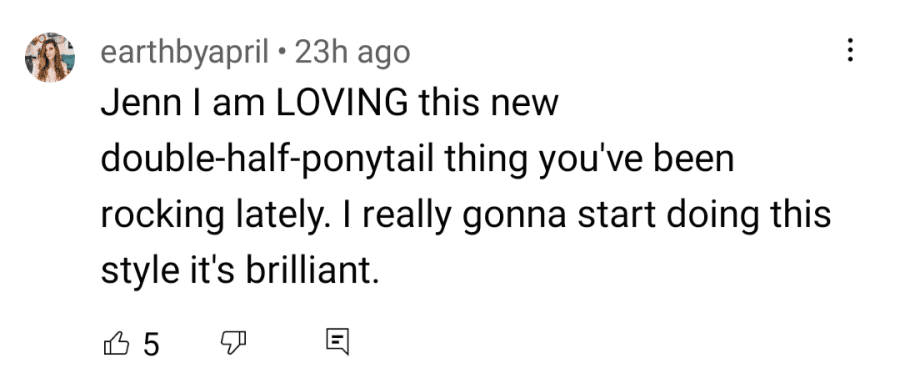Image resolution: width=900 pixels, height=383 pixels.
Task: Click the word "thing" in second line
Action: 485,160
